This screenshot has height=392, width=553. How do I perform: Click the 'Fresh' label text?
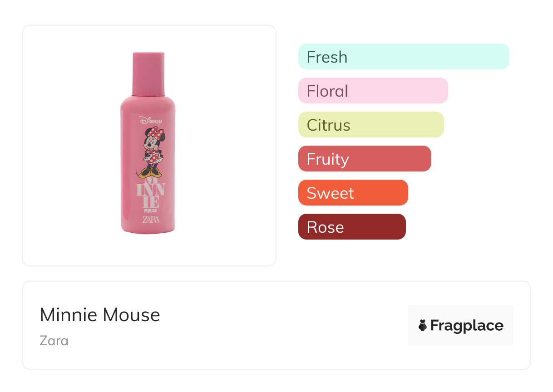[x=327, y=57]
